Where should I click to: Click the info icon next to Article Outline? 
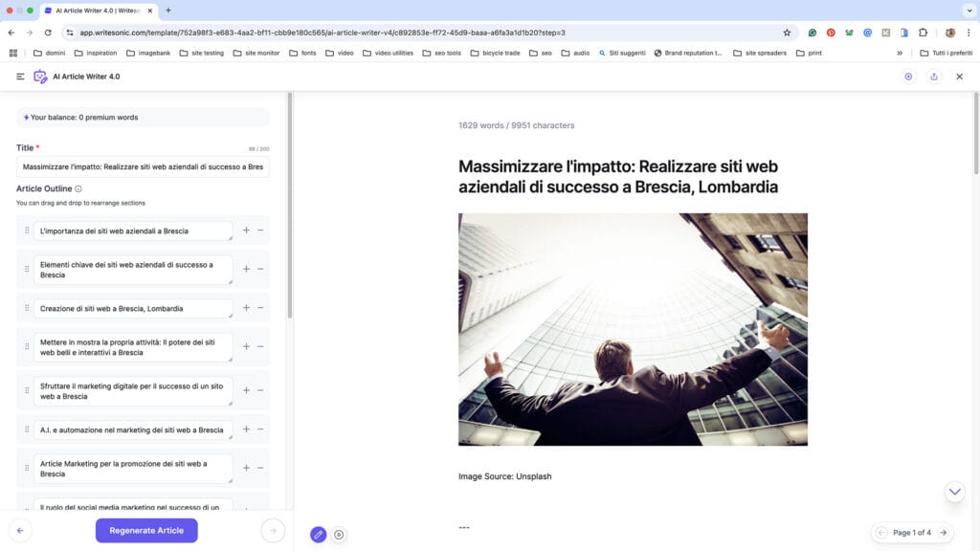78,188
